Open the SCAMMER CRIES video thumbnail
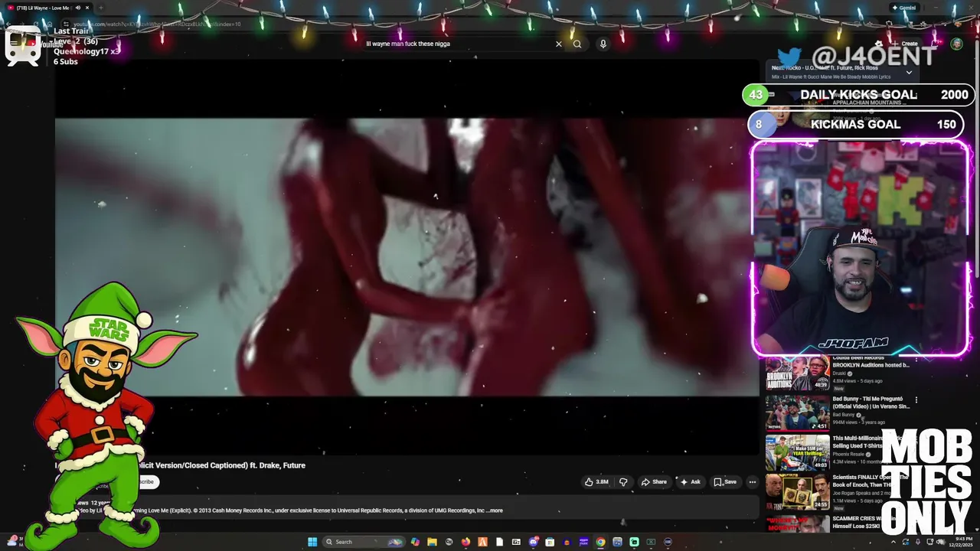The image size is (980, 551). pyautogui.click(x=798, y=524)
